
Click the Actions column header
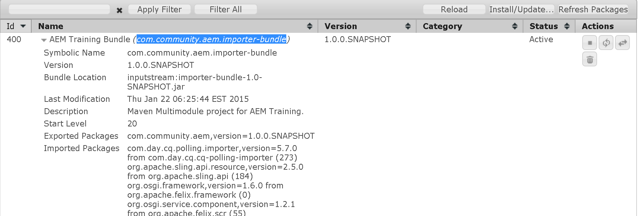(x=597, y=26)
